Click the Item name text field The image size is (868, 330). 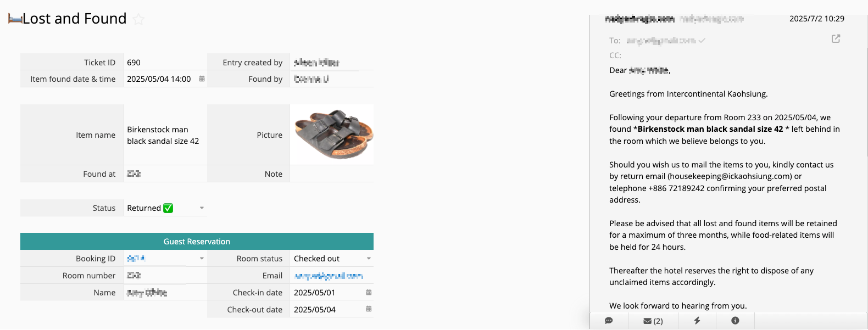(x=163, y=135)
